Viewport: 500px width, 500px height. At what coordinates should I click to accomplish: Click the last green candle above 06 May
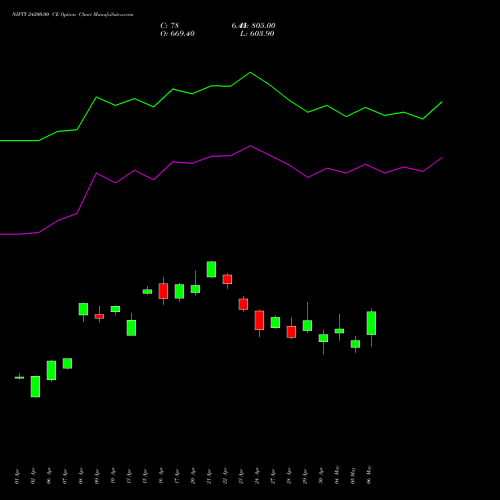371,323
